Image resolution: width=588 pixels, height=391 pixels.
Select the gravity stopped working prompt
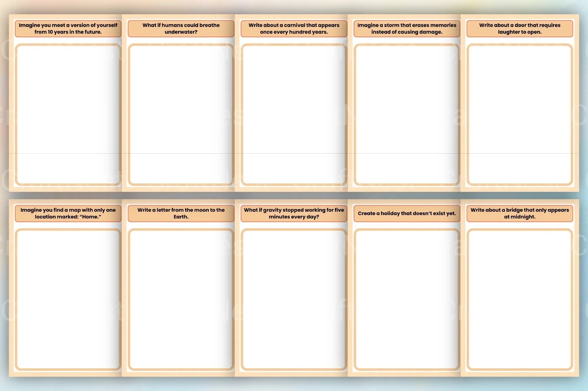[294, 213]
